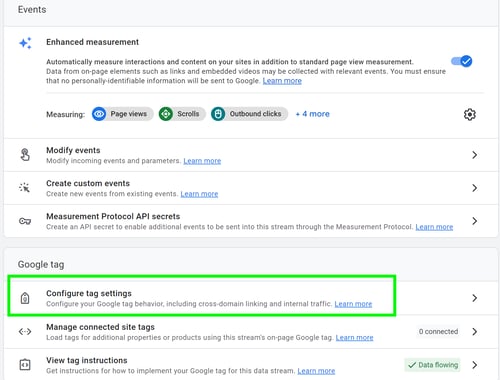Click the 0 connected badge
This screenshot has width=500, height=380.
(438, 332)
